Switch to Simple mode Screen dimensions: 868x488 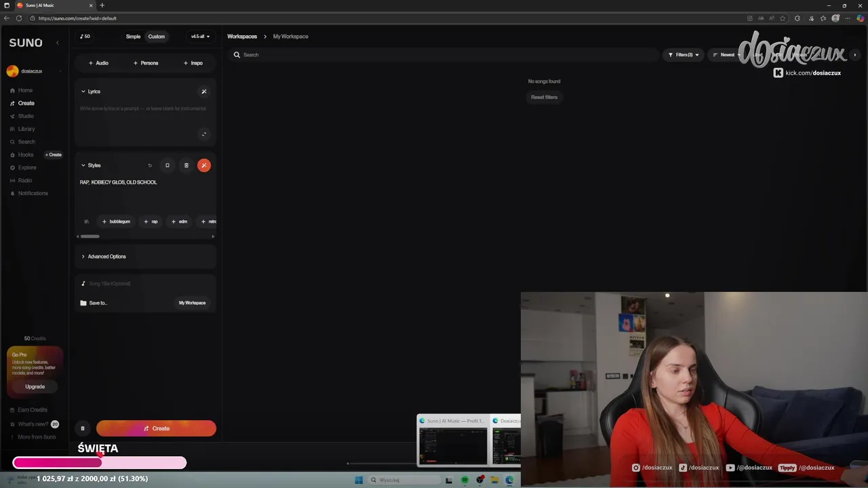click(x=133, y=37)
